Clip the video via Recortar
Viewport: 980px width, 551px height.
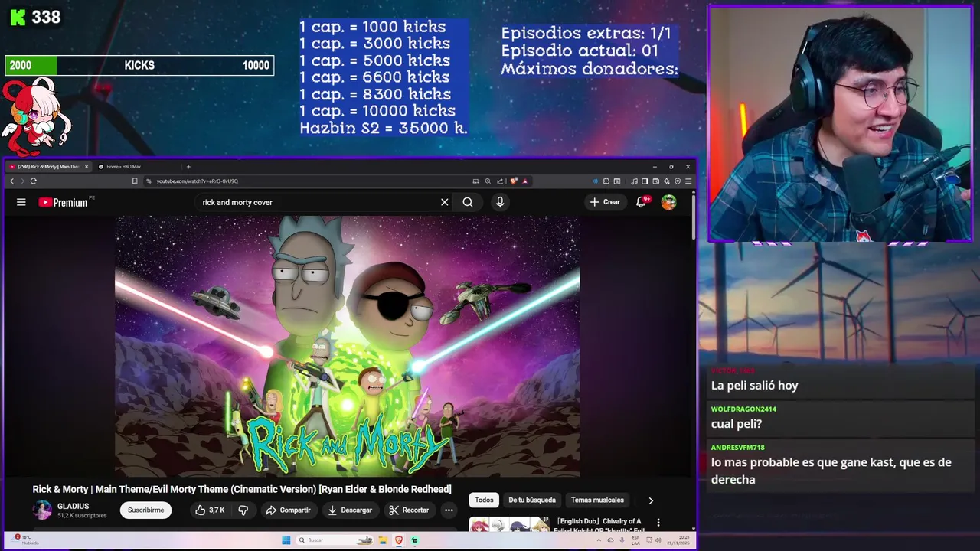click(x=408, y=510)
